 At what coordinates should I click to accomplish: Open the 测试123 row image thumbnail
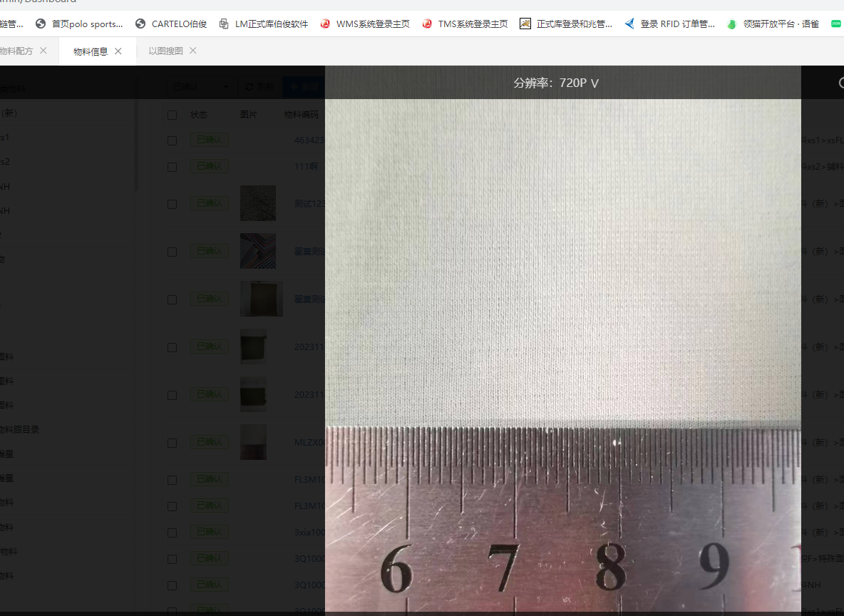pos(258,203)
